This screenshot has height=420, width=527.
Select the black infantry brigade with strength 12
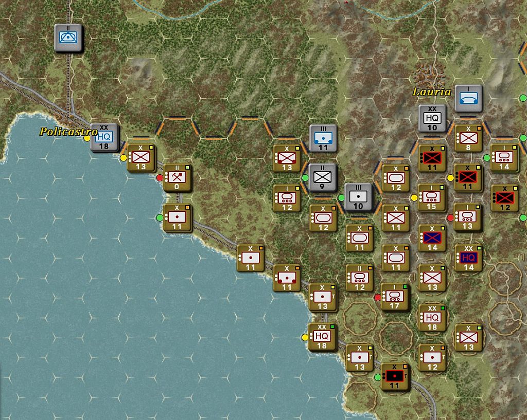[x=505, y=198]
